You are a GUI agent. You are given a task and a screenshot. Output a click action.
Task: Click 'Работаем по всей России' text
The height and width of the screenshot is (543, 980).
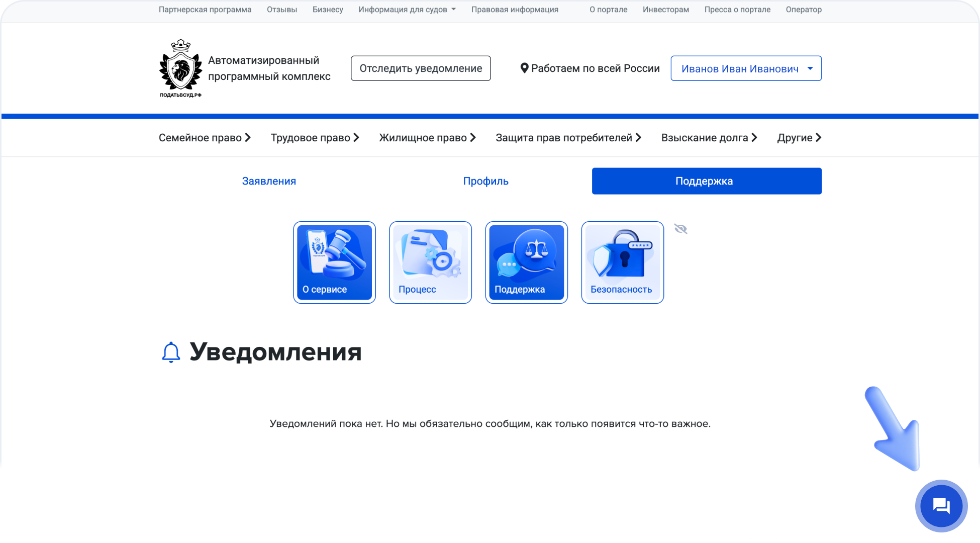pyautogui.click(x=596, y=68)
